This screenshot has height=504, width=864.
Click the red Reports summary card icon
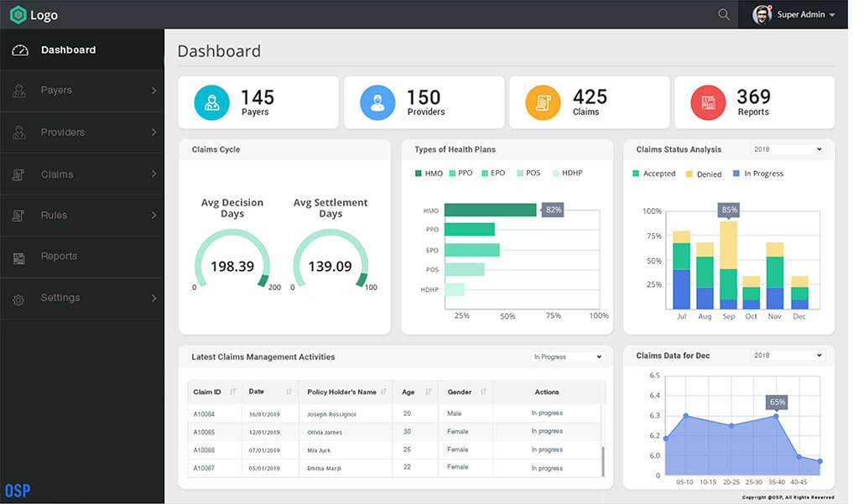pyautogui.click(x=709, y=102)
